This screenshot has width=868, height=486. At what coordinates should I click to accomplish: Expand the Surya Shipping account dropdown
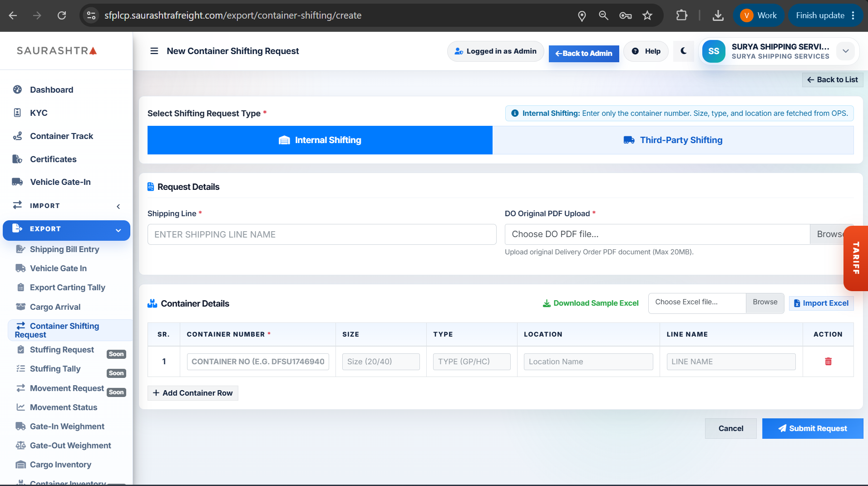[x=846, y=51]
